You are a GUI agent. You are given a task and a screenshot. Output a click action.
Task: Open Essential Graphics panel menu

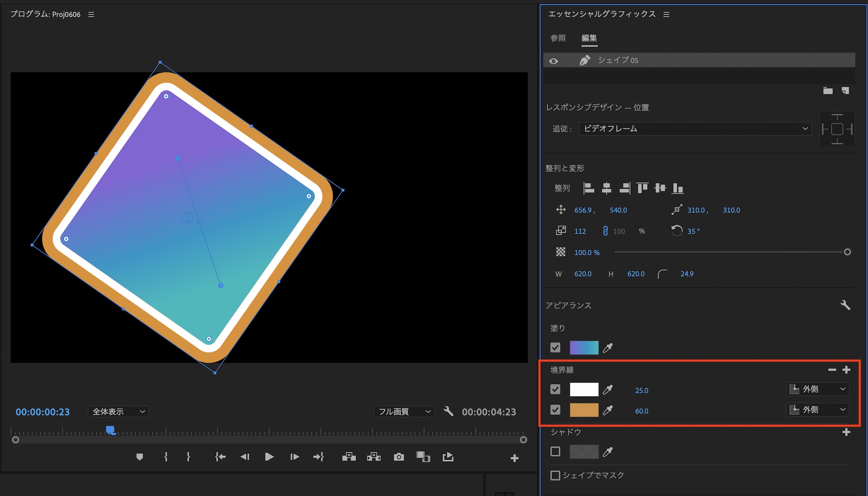(666, 15)
